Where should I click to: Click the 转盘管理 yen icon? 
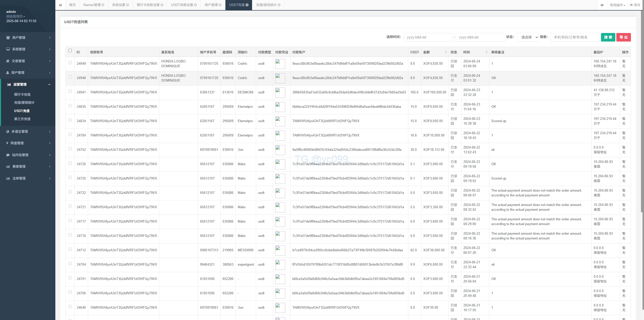pos(7,143)
